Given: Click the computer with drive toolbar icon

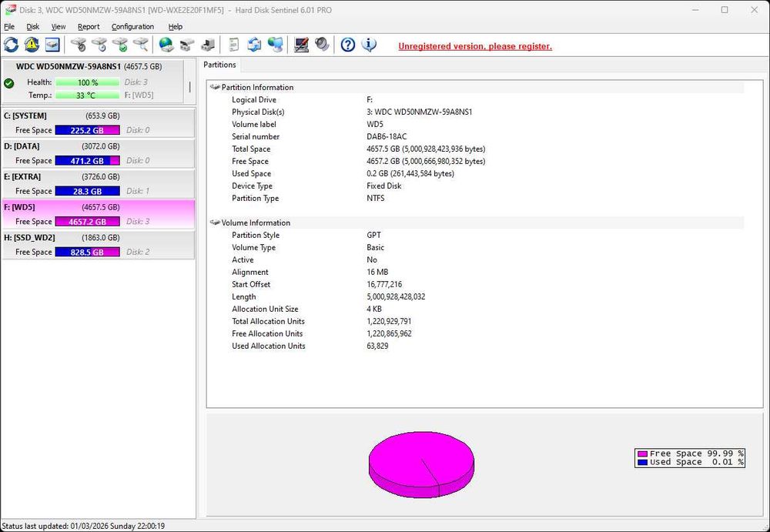Looking at the screenshot, I should (x=208, y=45).
